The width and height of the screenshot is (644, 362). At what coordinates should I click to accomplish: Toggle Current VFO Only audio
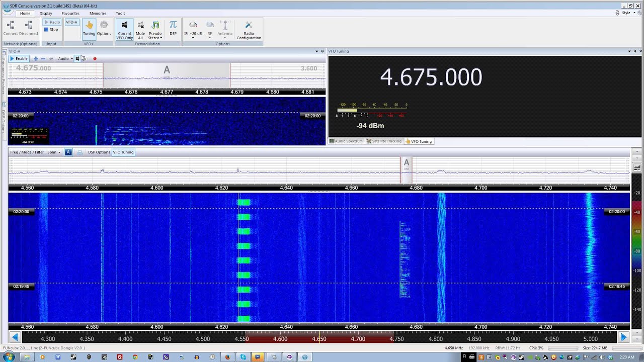click(124, 30)
